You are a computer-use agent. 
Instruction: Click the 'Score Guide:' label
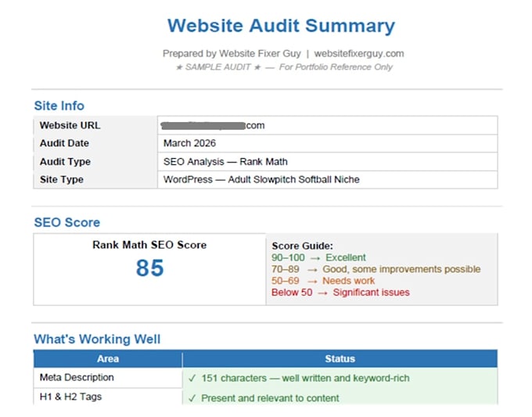[302, 246]
